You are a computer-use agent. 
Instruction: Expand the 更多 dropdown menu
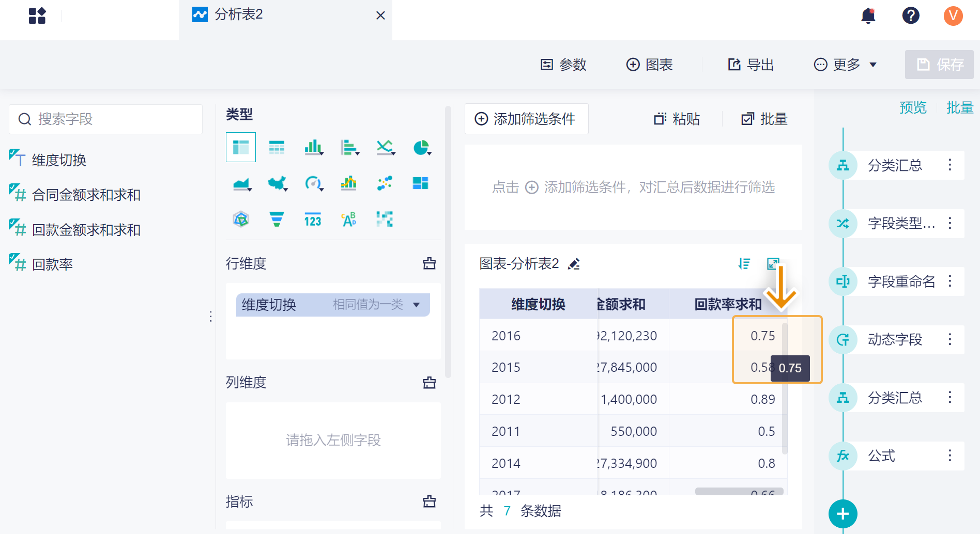(x=845, y=65)
